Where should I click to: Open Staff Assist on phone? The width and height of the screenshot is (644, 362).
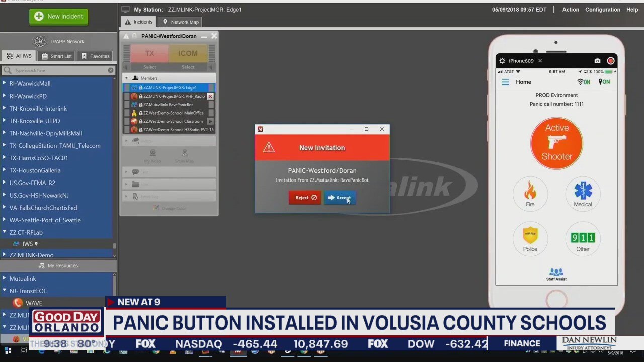(556, 274)
